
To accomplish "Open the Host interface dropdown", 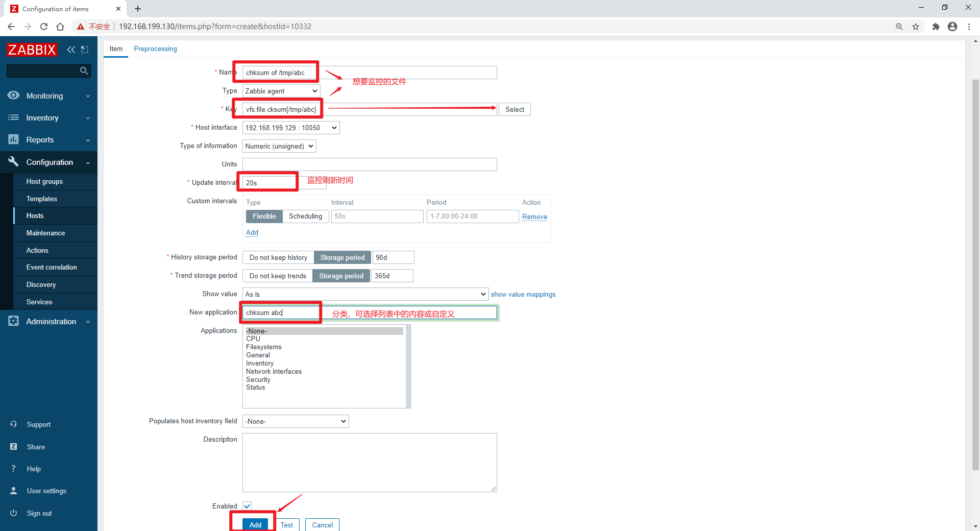I will [291, 128].
